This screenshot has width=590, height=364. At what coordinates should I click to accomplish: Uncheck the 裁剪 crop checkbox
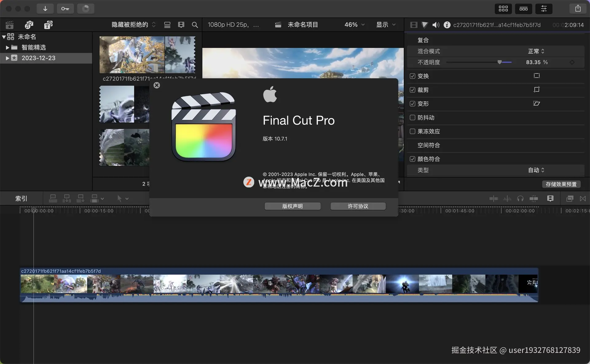point(412,90)
